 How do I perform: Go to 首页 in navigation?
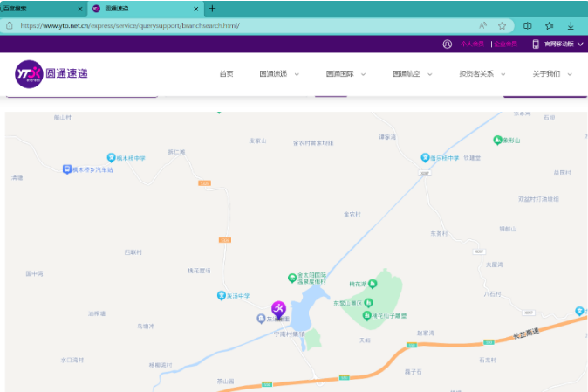(x=226, y=74)
